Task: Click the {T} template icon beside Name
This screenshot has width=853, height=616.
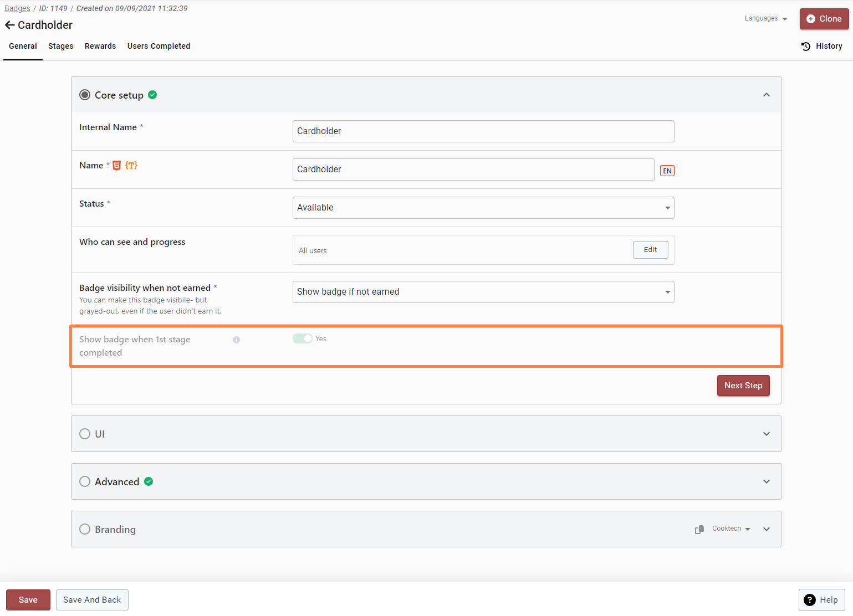Action: click(x=131, y=166)
